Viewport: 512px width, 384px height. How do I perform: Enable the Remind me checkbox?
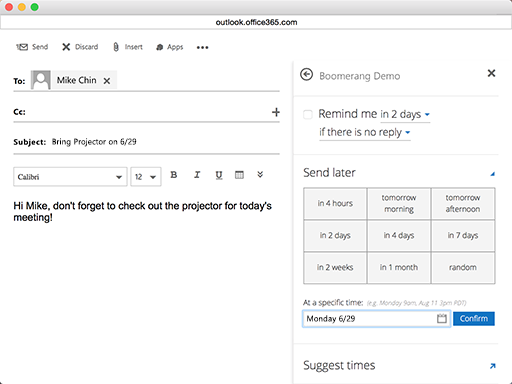[x=308, y=114]
